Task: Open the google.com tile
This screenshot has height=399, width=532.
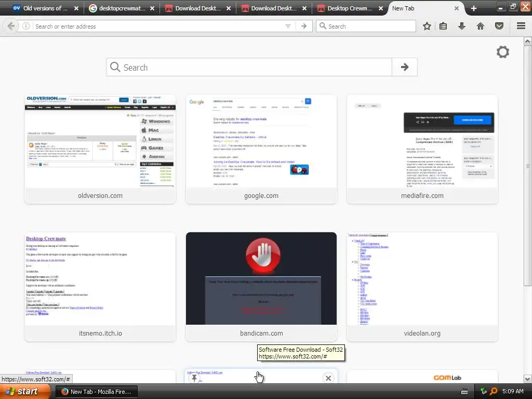Action: pyautogui.click(x=261, y=149)
